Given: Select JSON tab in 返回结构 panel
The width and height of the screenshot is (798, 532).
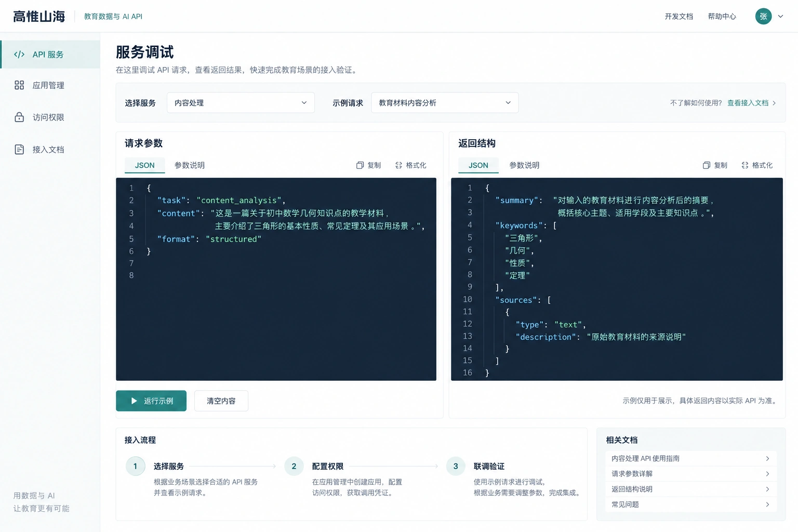Looking at the screenshot, I should 478,165.
